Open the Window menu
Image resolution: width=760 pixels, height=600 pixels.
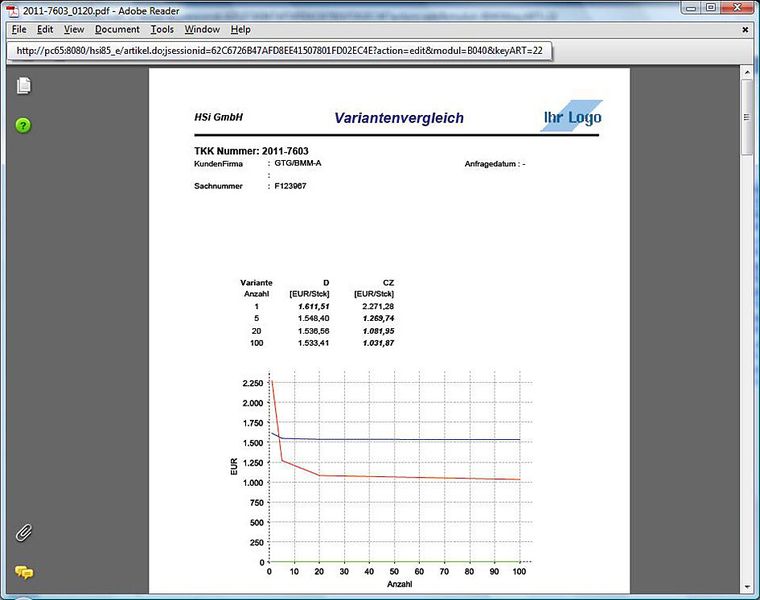pyautogui.click(x=202, y=30)
